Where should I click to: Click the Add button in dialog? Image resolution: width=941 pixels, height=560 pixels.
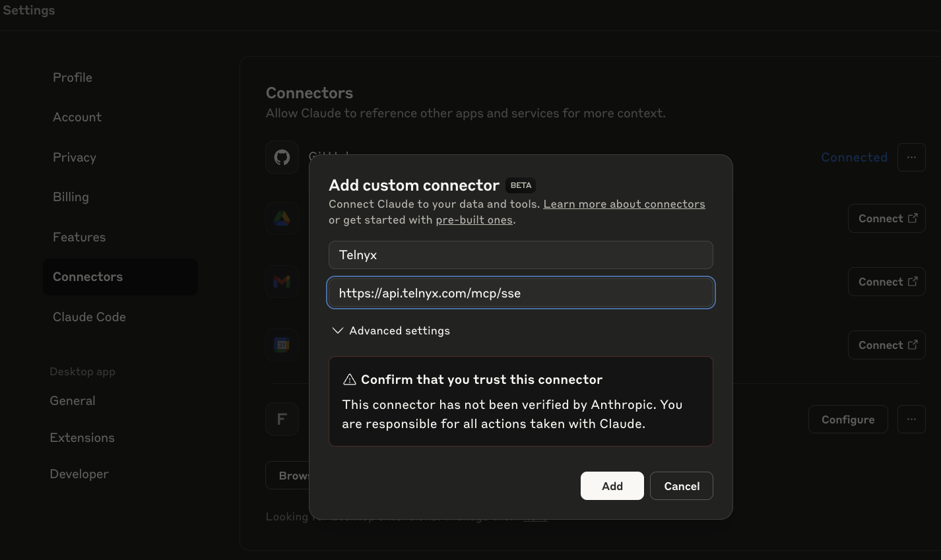pyautogui.click(x=612, y=486)
